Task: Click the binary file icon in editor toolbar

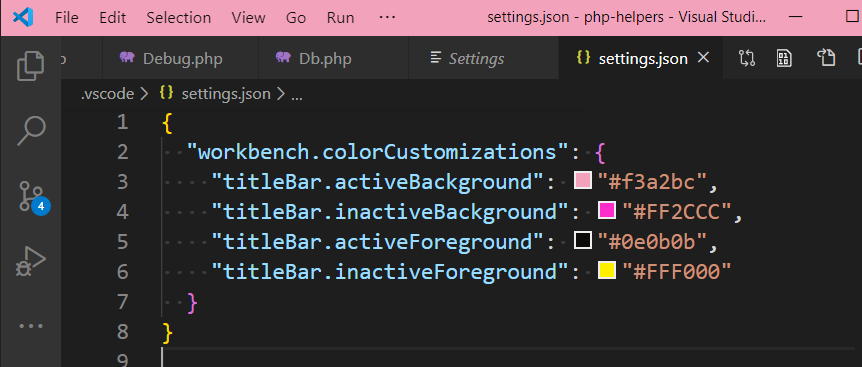Action: point(784,58)
